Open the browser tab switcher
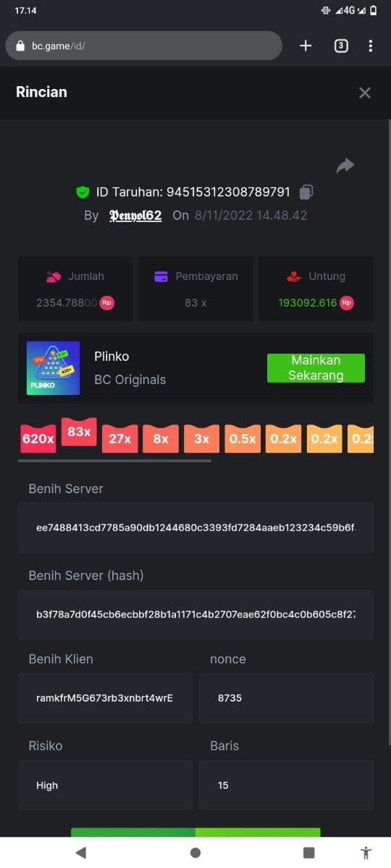 coord(341,46)
